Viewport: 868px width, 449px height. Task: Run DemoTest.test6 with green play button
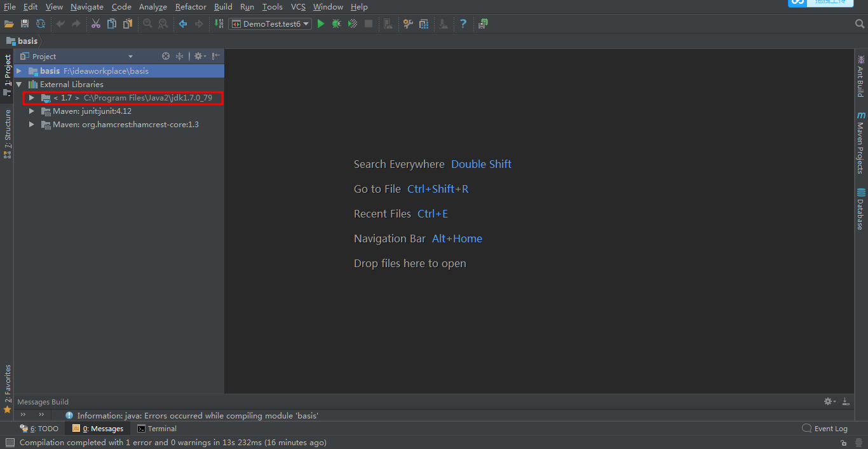(x=321, y=24)
